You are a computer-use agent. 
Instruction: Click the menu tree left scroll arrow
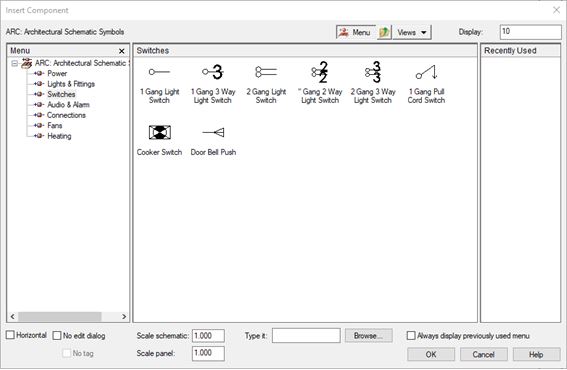12,316
